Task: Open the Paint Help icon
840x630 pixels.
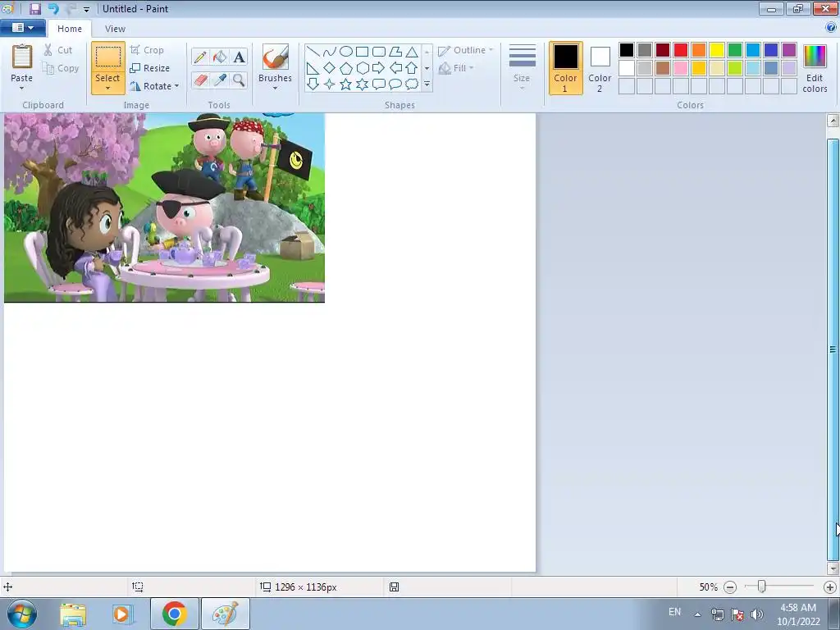Action: 831,27
